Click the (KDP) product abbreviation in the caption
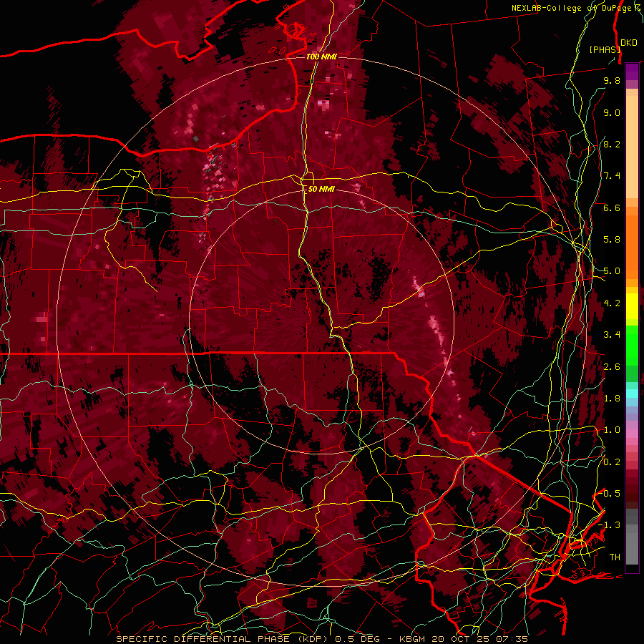The height and width of the screenshot is (644, 644). pos(313,639)
